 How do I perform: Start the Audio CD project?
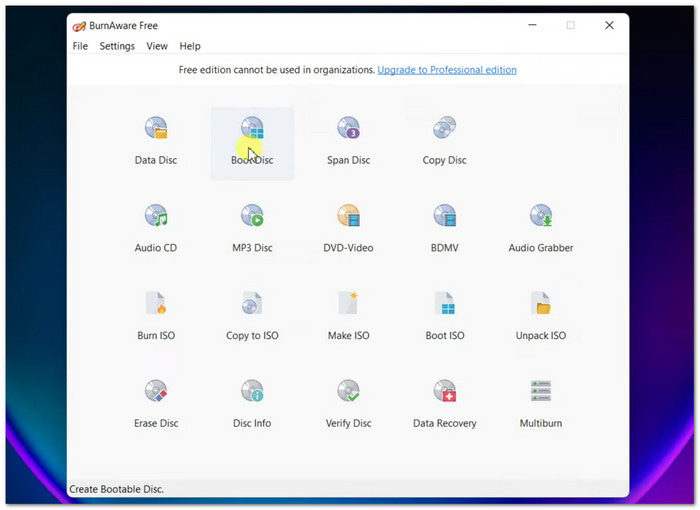(156, 230)
